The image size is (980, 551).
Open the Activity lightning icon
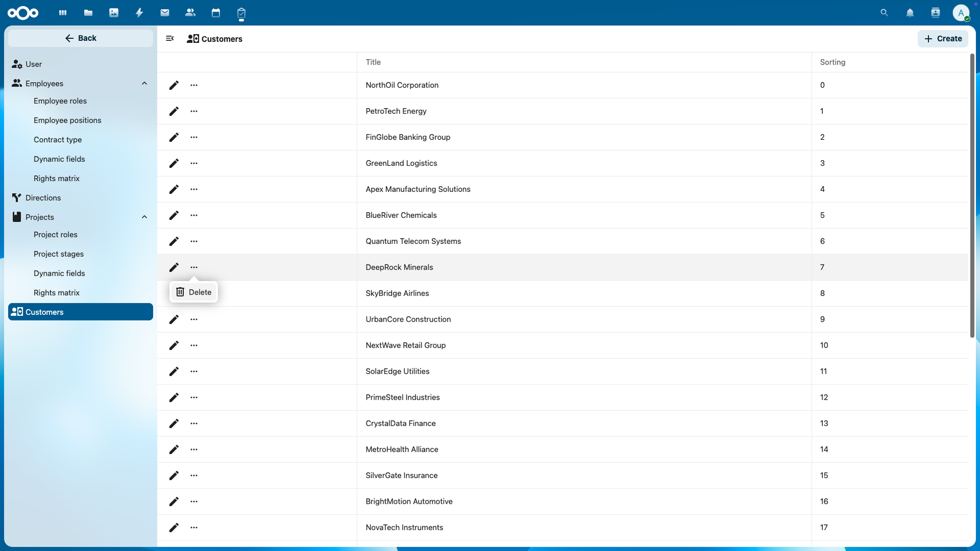point(139,13)
